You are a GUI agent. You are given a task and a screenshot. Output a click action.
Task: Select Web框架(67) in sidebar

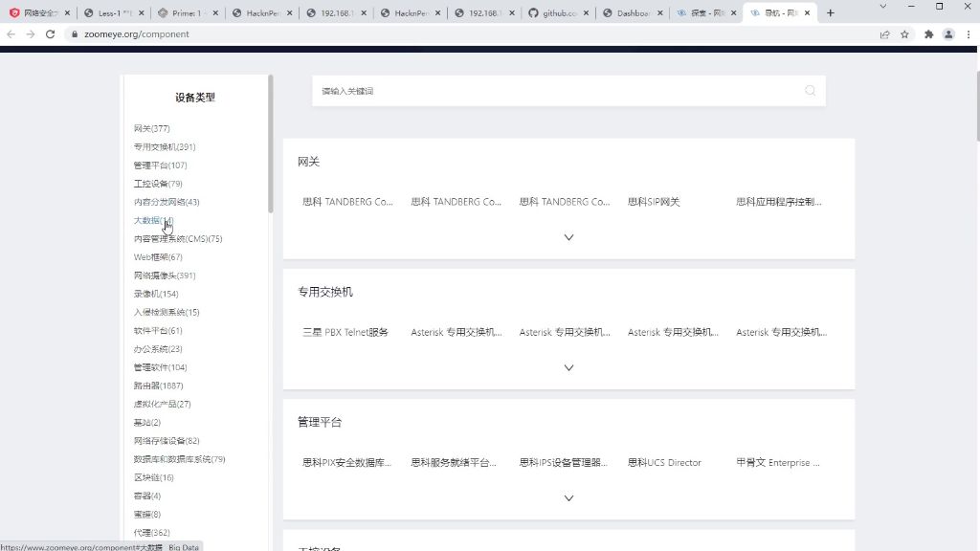tap(158, 257)
